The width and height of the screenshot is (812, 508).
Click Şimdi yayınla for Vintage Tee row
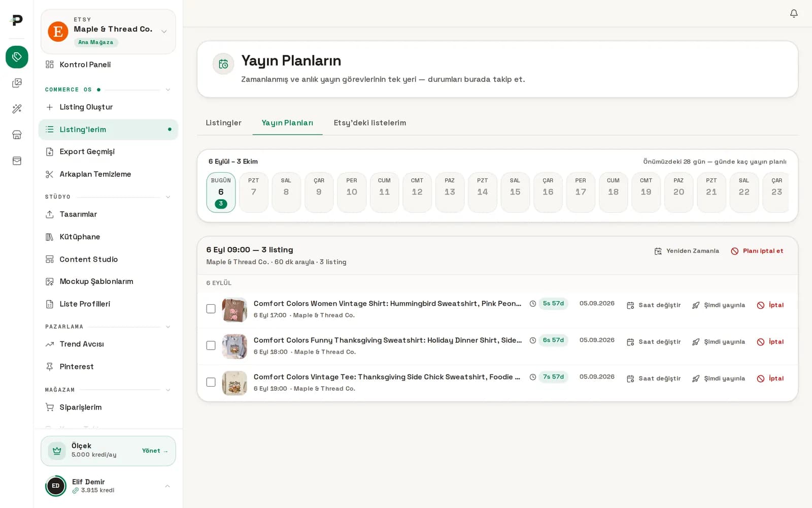(719, 378)
